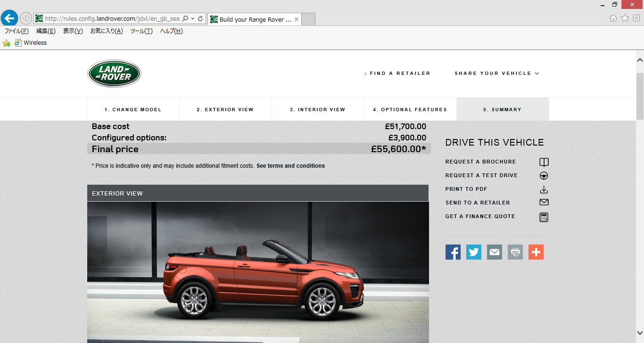Select the 5. Summary tab
Viewport: 644px width, 343px height.
[x=503, y=109]
